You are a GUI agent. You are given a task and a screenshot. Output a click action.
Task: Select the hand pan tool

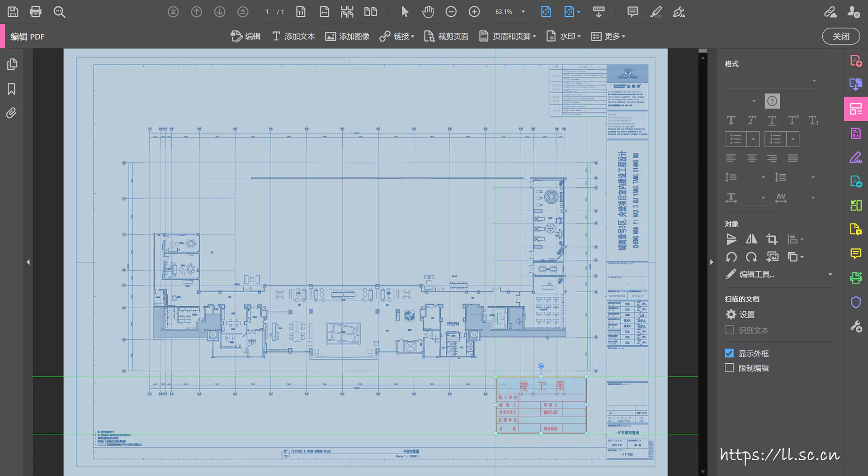[428, 12]
